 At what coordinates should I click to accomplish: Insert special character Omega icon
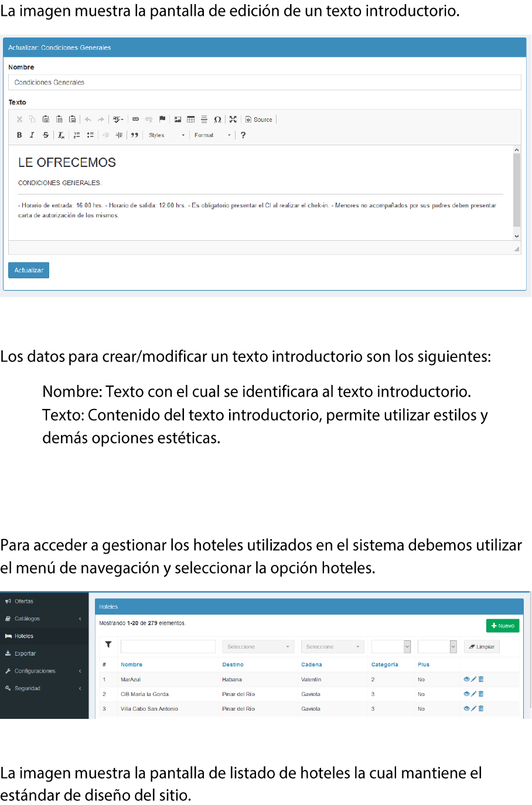(x=217, y=120)
